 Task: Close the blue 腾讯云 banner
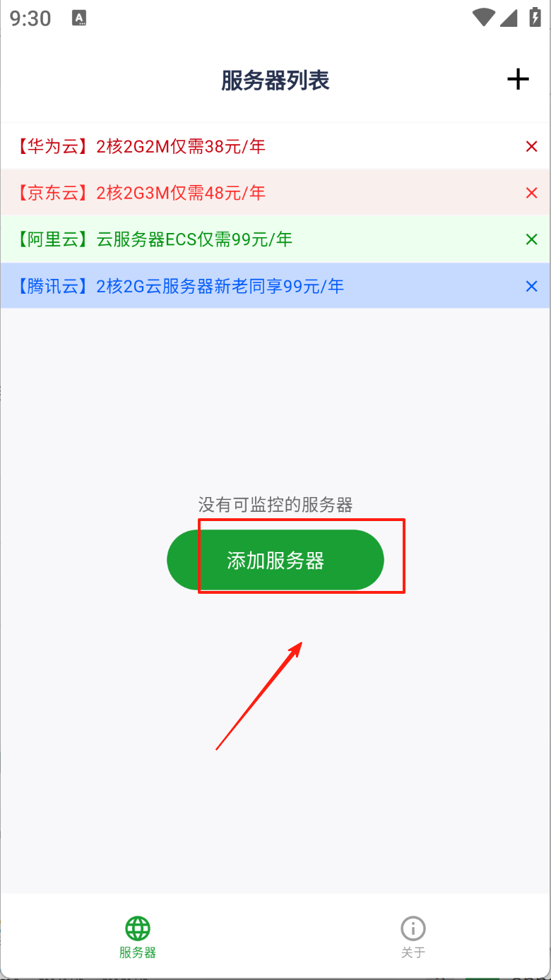point(532,286)
